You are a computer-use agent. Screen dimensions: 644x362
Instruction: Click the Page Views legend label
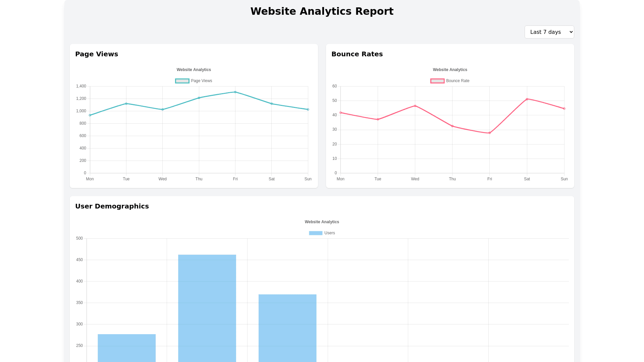tap(201, 81)
